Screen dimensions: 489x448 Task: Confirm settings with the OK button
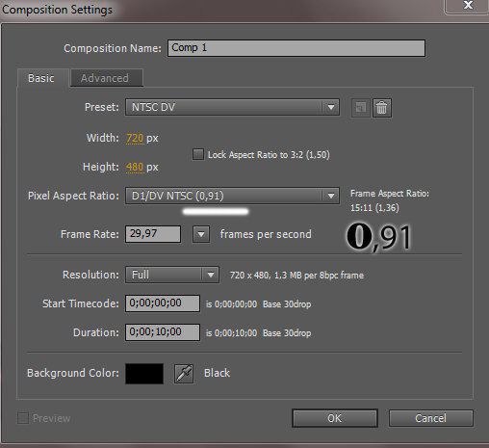tap(335, 418)
